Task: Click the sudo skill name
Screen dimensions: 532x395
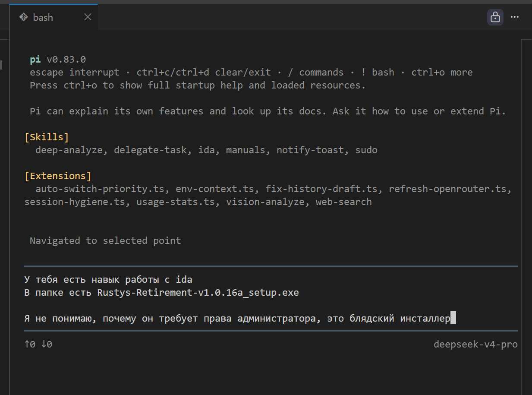Action: coord(366,150)
